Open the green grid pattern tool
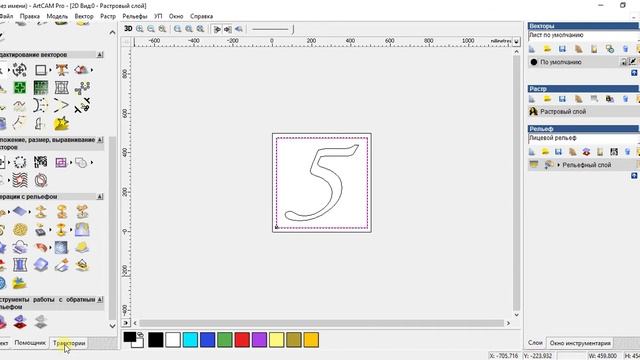The width and height of the screenshot is (640, 360). pyautogui.click(x=40, y=87)
